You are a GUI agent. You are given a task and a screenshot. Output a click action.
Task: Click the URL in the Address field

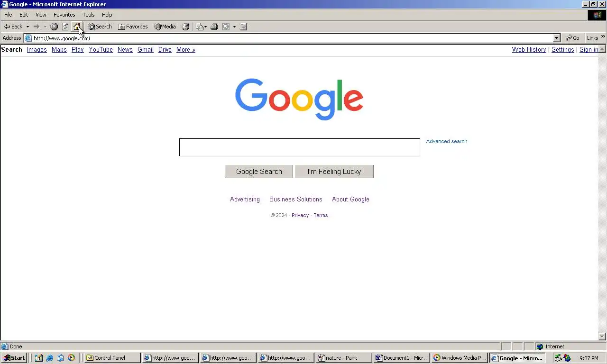62,38
